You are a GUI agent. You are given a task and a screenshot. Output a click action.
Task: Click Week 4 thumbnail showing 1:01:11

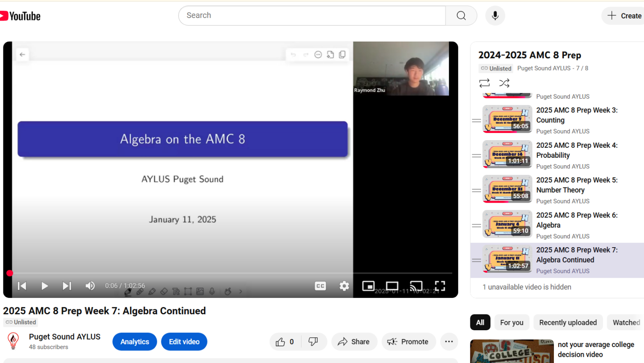tap(507, 154)
